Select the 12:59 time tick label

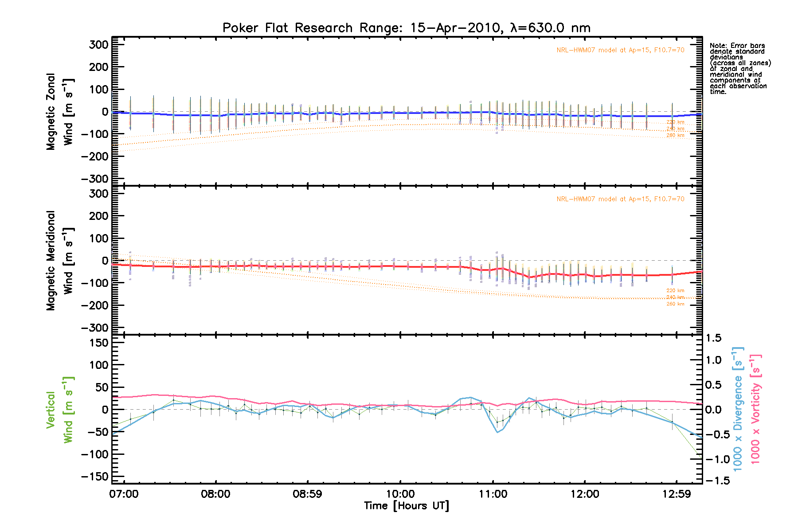pyautogui.click(x=677, y=494)
